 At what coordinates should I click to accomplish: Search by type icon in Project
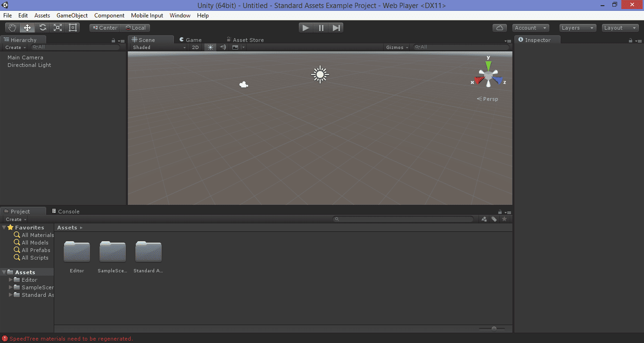click(484, 219)
